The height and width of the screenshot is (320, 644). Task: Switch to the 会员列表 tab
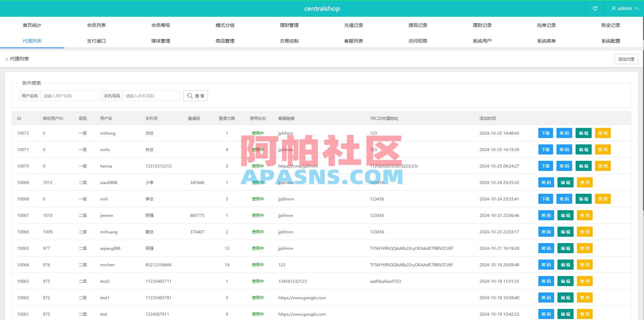96,25
